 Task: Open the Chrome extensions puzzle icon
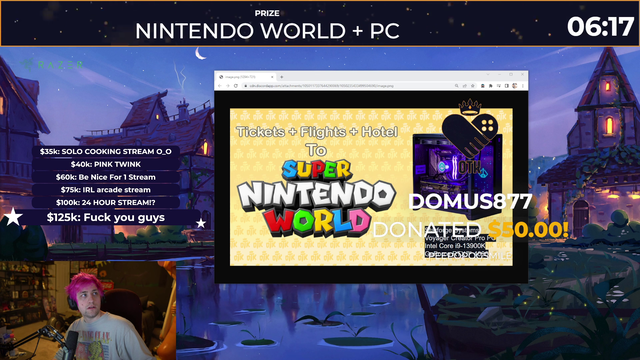[491, 86]
